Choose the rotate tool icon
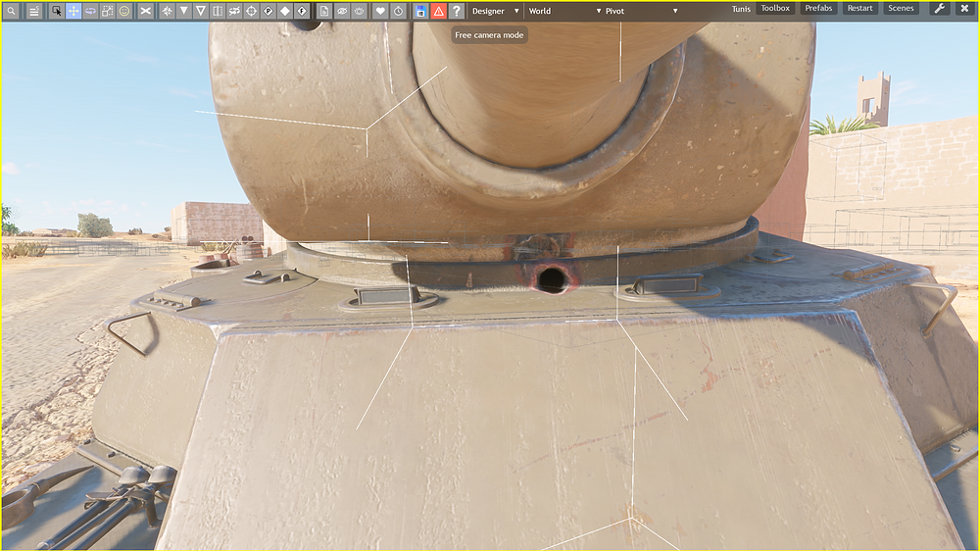This screenshot has height=551, width=980. 90,11
